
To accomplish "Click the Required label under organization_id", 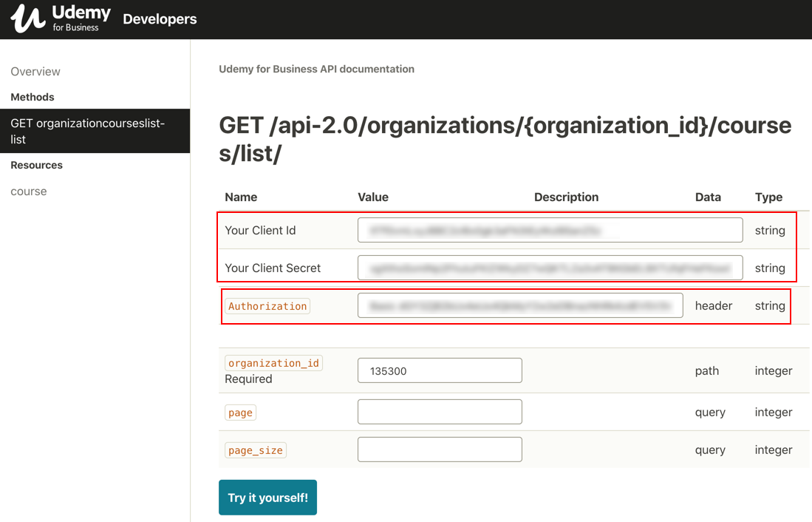I will [x=248, y=379].
